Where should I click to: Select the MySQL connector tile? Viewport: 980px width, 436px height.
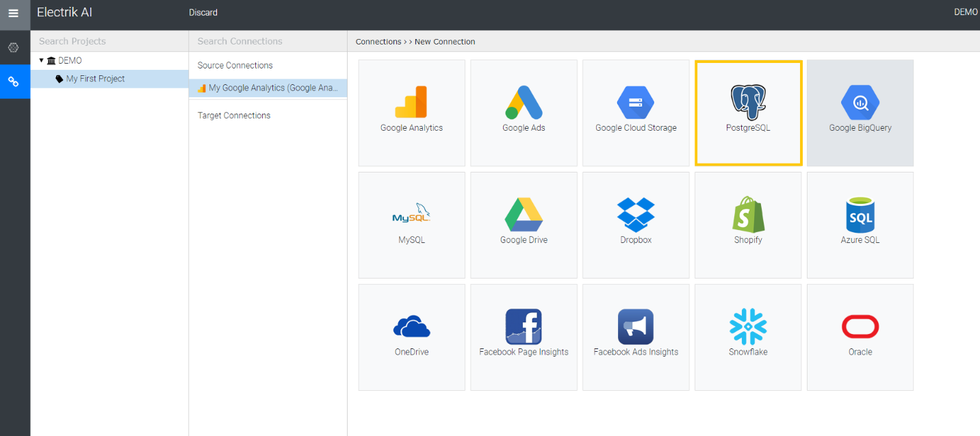tap(411, 225)
